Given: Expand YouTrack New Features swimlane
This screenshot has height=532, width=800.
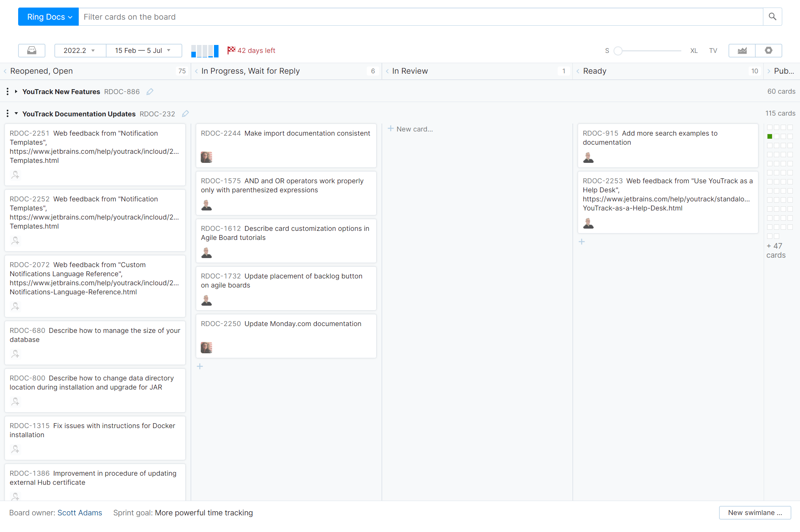Looking at the screenshot, I should click(x=16, y=91).
